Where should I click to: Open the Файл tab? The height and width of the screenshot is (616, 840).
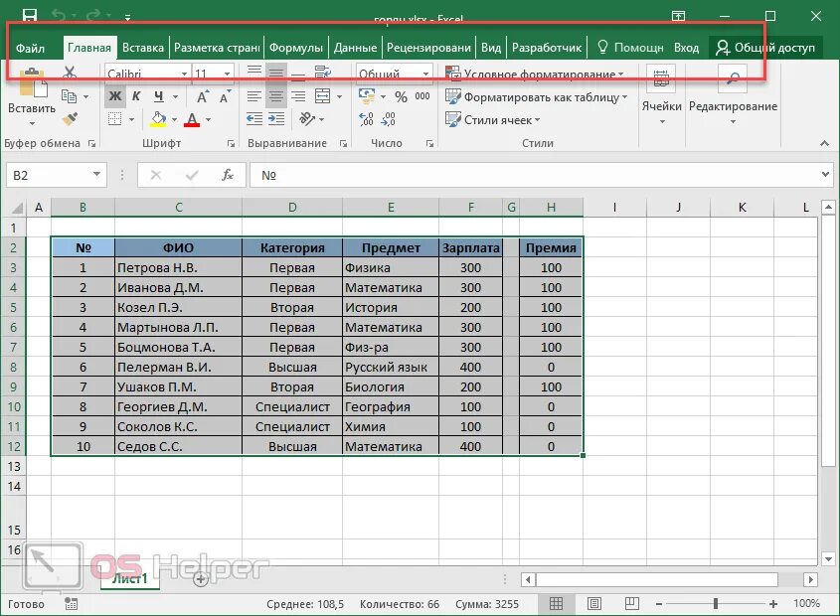click(x=30, y=49)
